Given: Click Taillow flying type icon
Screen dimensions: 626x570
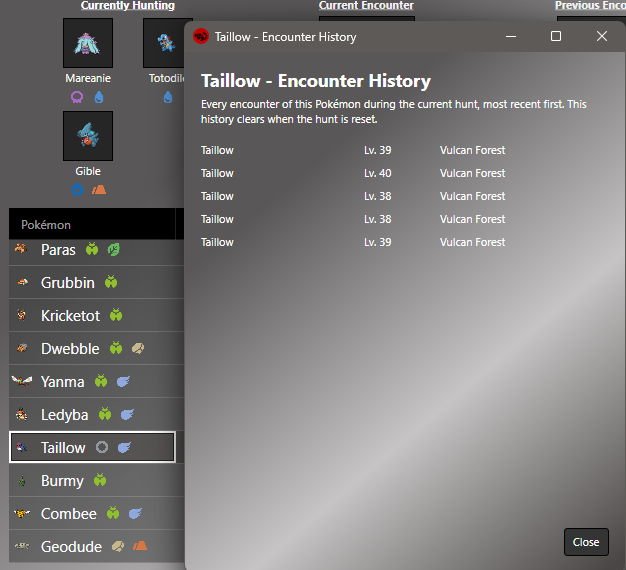Looking at the screenshot, I should (x=124, y=447).
